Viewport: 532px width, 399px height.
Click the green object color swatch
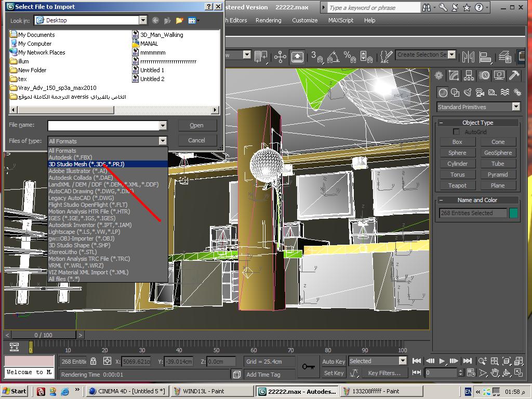point(513,213)
